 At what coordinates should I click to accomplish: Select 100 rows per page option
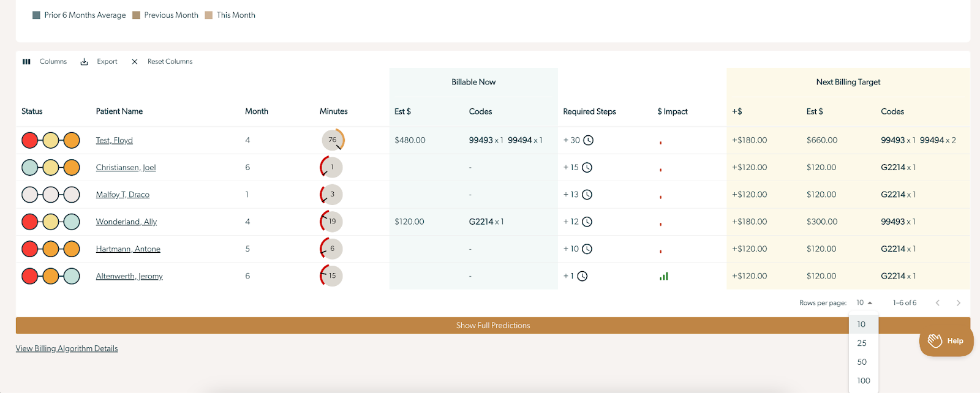[864, 381]
